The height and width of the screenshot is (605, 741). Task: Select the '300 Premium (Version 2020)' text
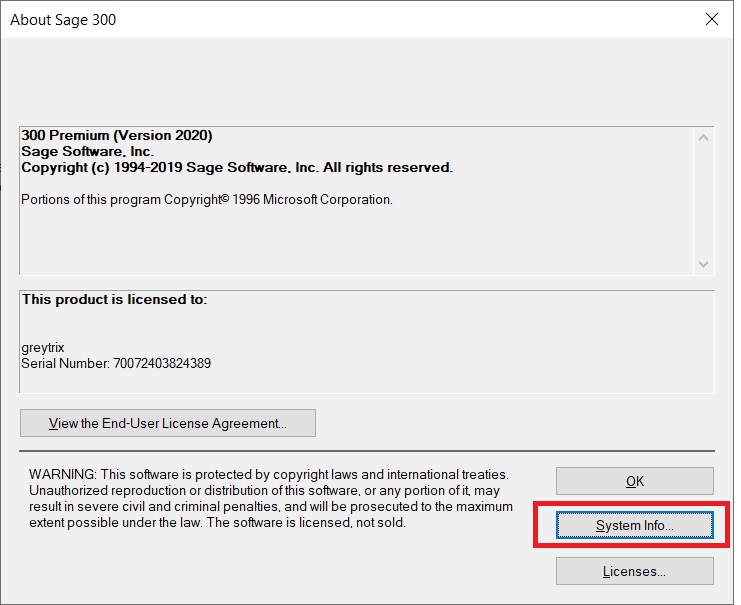click(118, 136)
